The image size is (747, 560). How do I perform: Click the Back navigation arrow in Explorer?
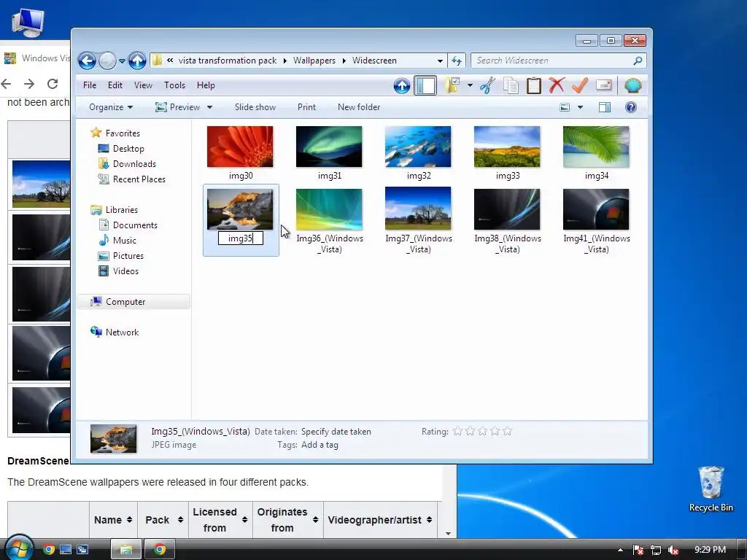[x=88, y=61]
